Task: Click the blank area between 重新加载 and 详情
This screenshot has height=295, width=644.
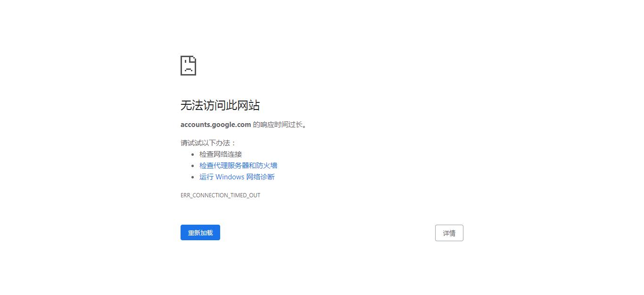Action: [328, 233]
